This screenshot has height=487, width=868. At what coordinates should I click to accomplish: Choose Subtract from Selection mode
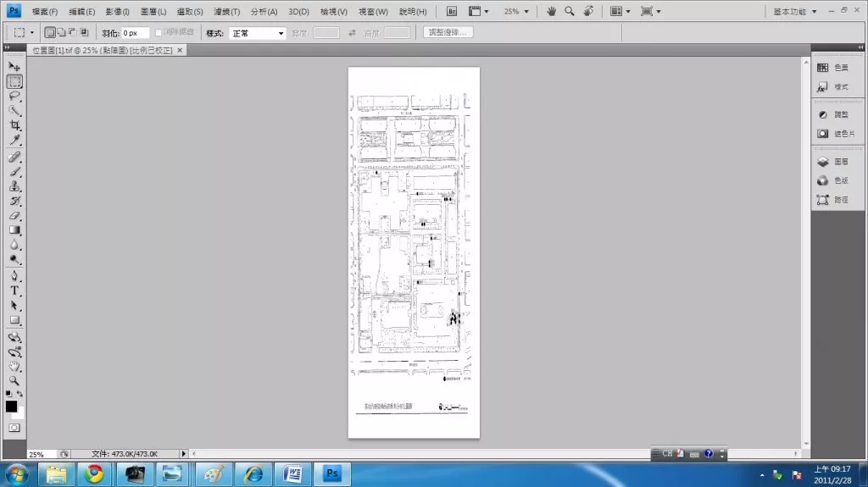click(x=73, y=33)
